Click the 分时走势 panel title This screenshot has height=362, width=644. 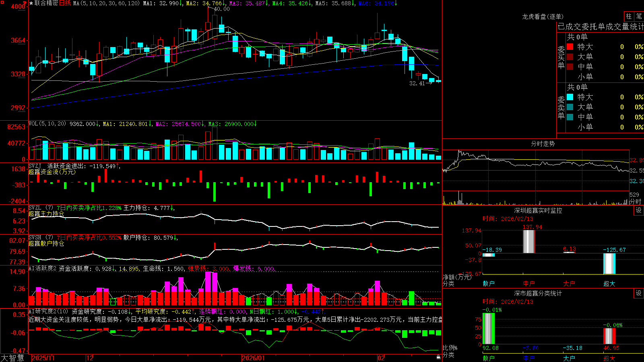point(543,144)
